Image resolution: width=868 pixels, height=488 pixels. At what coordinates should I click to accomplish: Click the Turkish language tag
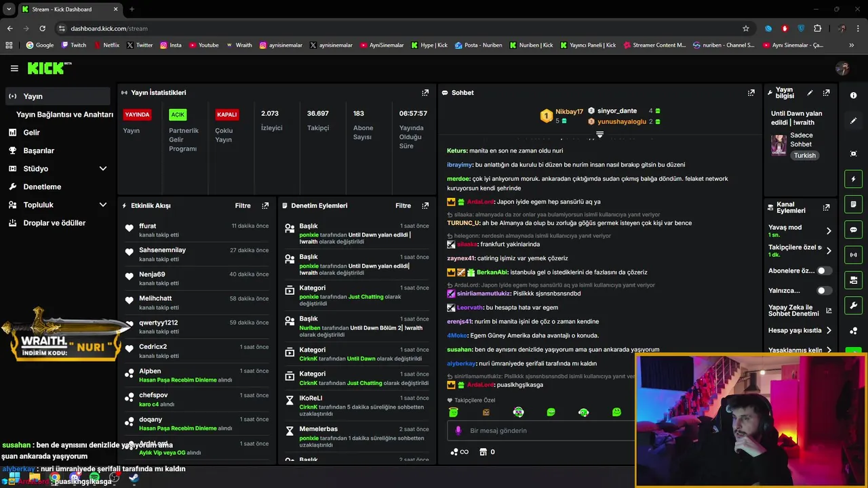point(805,155)
